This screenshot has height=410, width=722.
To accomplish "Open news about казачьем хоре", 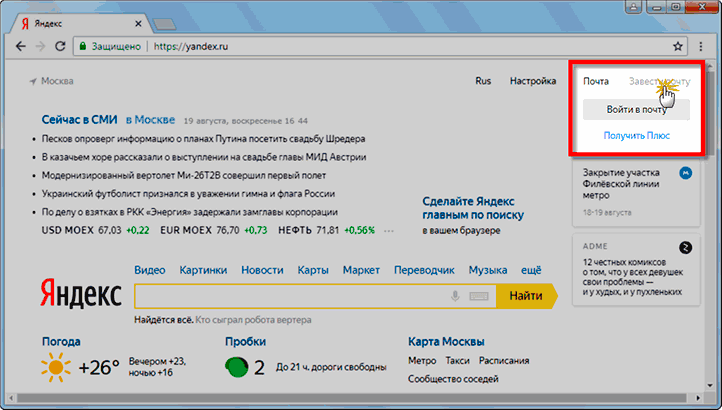I will [x=204, y=157].
